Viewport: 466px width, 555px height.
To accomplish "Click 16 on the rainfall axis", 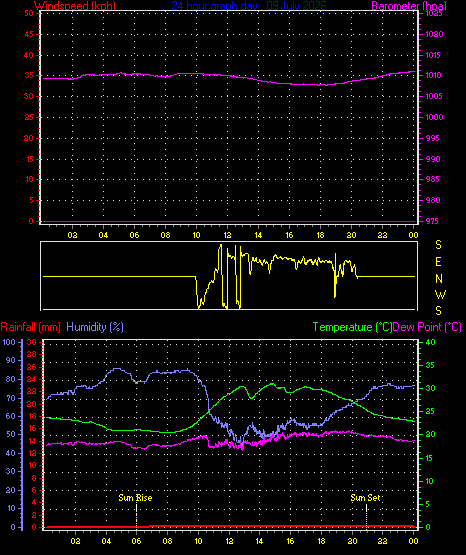I will [x=32, y=428].
